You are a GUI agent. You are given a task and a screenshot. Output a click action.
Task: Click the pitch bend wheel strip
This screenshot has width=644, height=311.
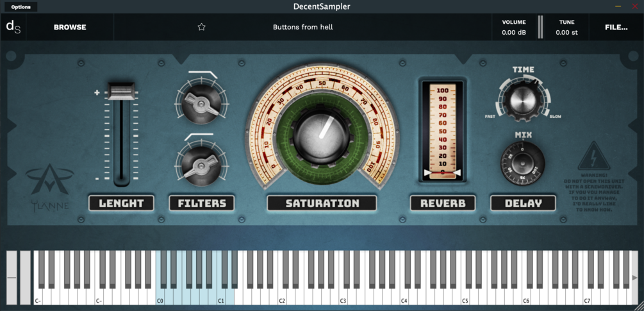pyautogui.click(x=12, y=278)
